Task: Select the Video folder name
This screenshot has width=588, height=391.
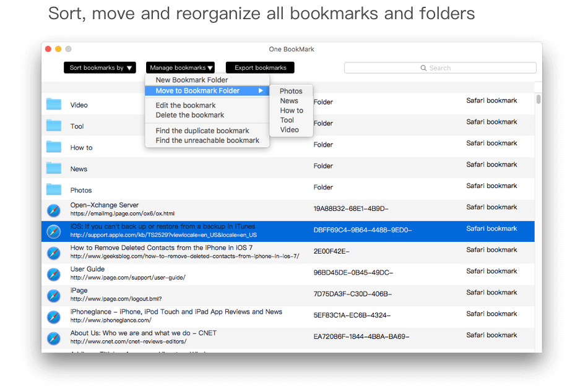Action: click(79, 105)
